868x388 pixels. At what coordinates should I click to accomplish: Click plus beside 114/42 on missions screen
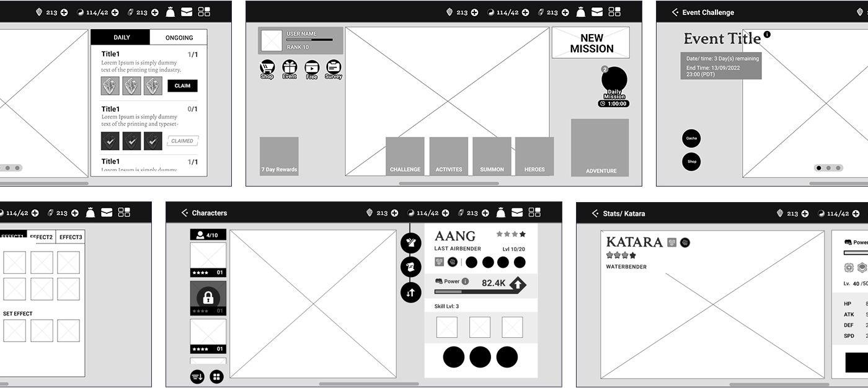(115, 12)
